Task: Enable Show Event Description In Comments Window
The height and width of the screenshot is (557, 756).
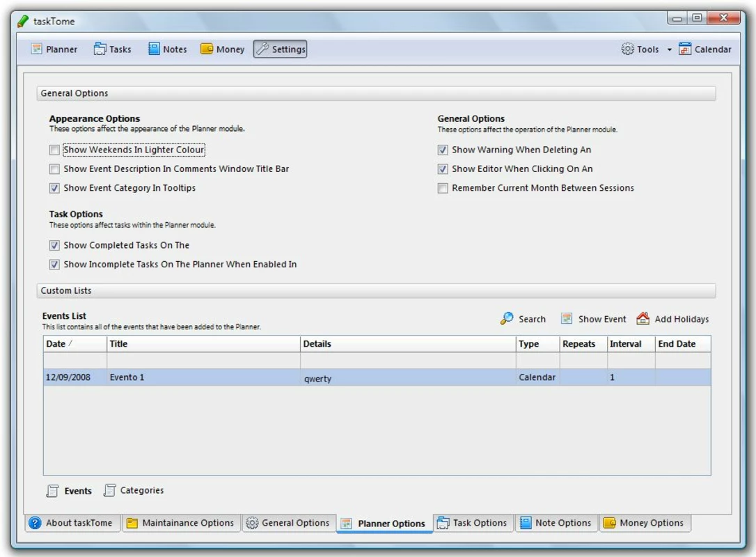Action: [54, 169]
